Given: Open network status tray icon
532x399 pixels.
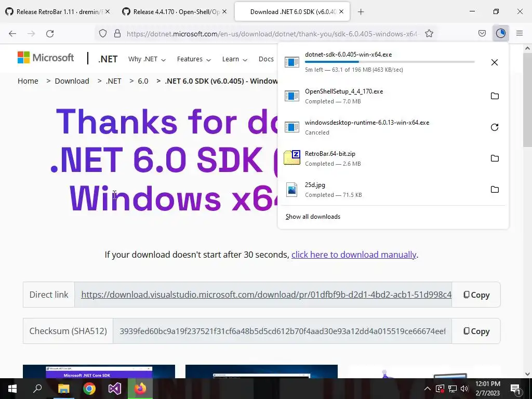Looking at the screenshot, I should click(453, 389).
